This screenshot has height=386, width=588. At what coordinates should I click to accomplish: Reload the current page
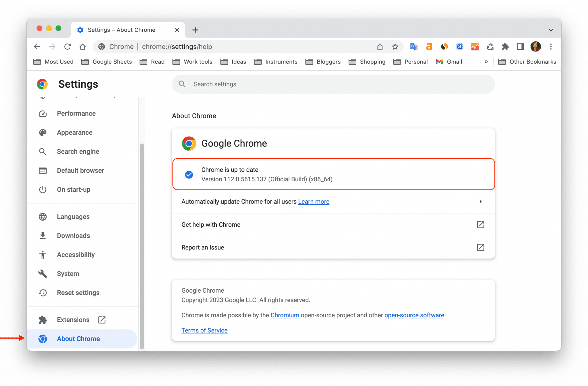(67, 47)
